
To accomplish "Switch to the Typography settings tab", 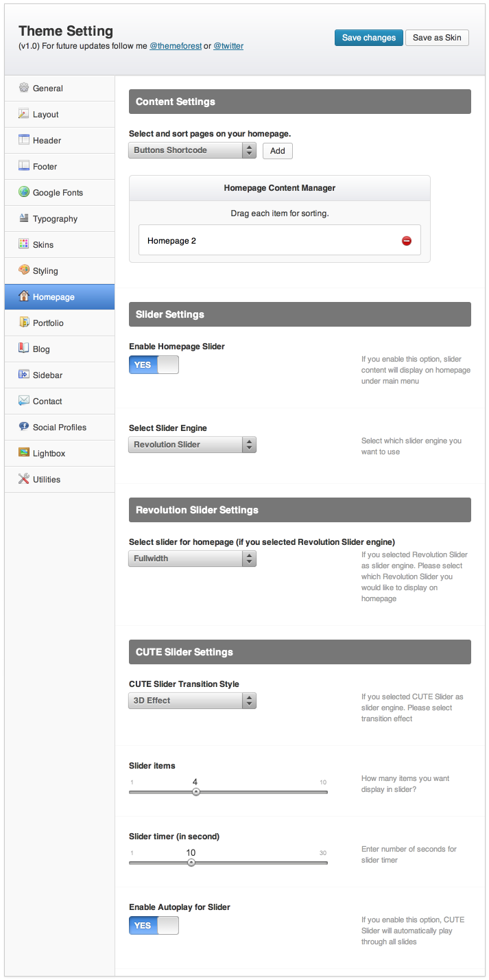I will point(55,219).
